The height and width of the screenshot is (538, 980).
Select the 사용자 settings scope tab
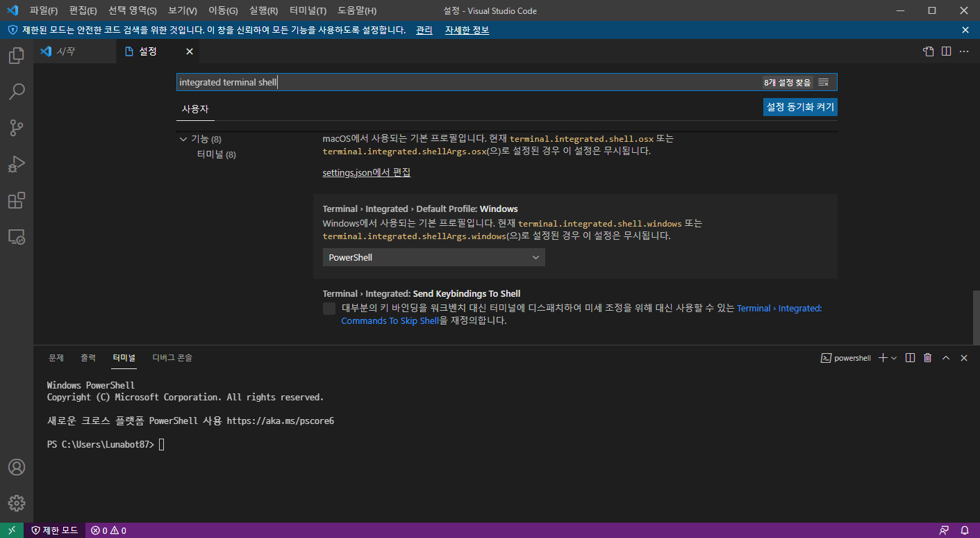coord(195,109)
